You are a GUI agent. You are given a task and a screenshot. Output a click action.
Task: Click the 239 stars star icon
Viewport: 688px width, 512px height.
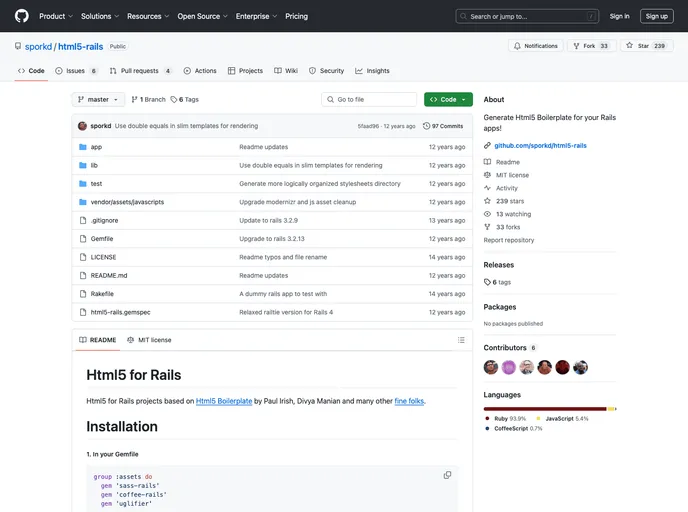(487, 201)
